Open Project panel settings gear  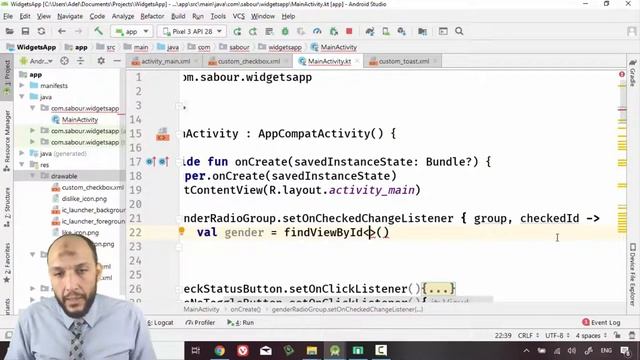(101, 61)
